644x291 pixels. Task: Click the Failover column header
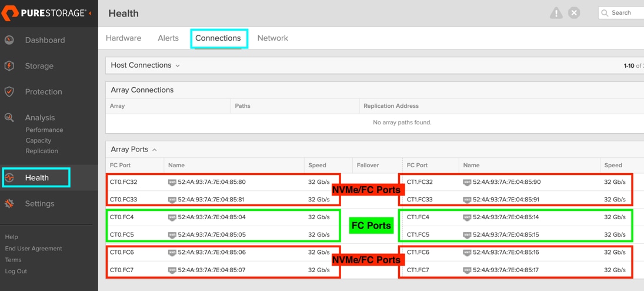pyautogui.click(x=367, y=165)
